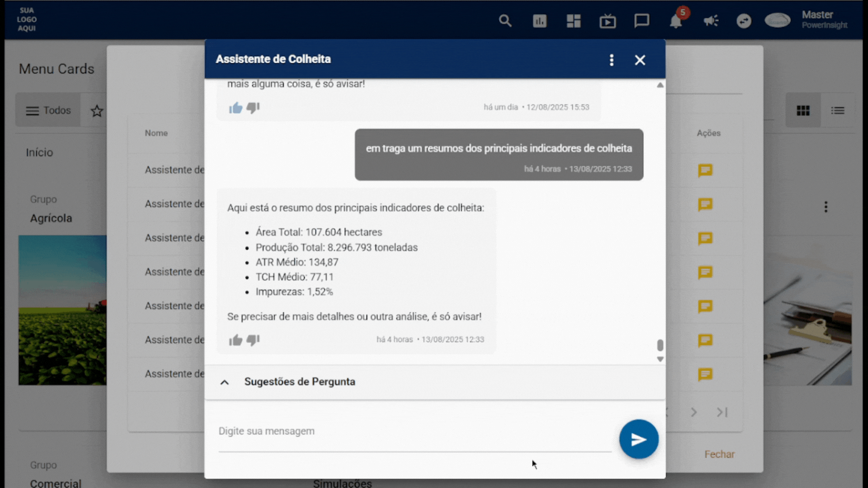
Task: Click the Menu Cards page title
Action: click(57, 69)
